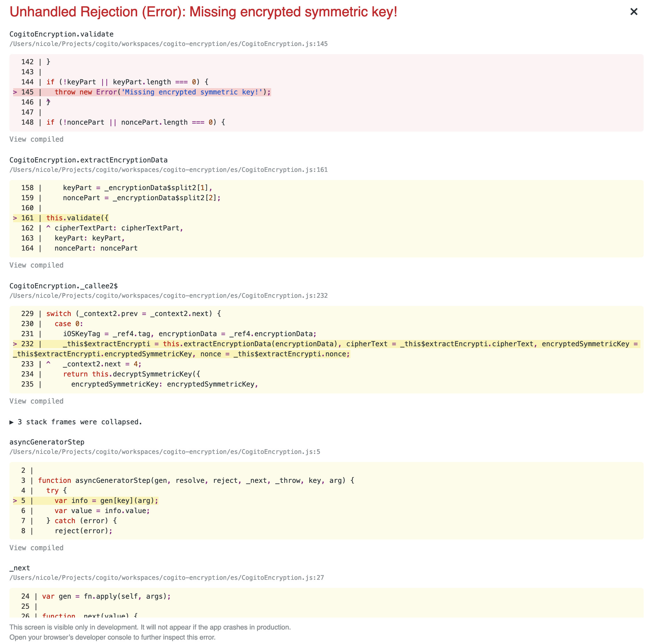Select the _next frame heading
Screen dimensions: 648x644
pyautogui.click(x=20, y=568)
